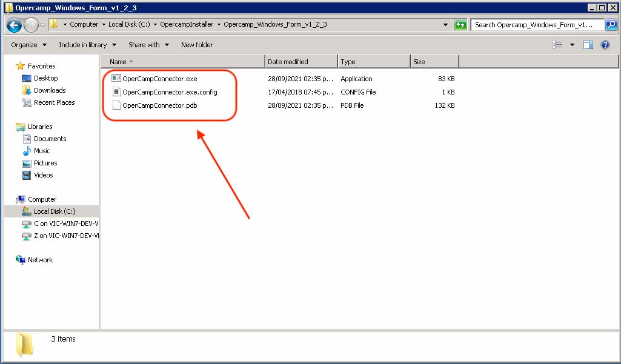Click the refresh icon beside address bar
This screenshot has width=621, height=364.
point(460,25)
